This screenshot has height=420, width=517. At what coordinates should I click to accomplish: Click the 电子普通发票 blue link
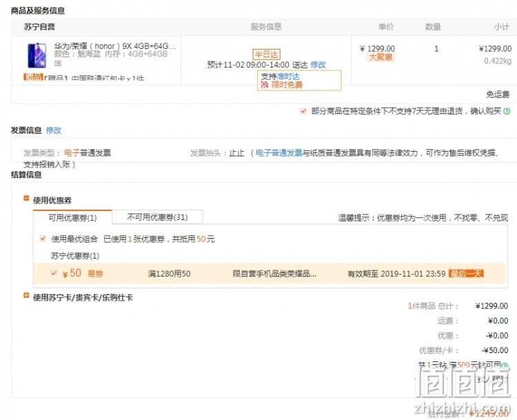pyautogui.click(x=279, y=152)
